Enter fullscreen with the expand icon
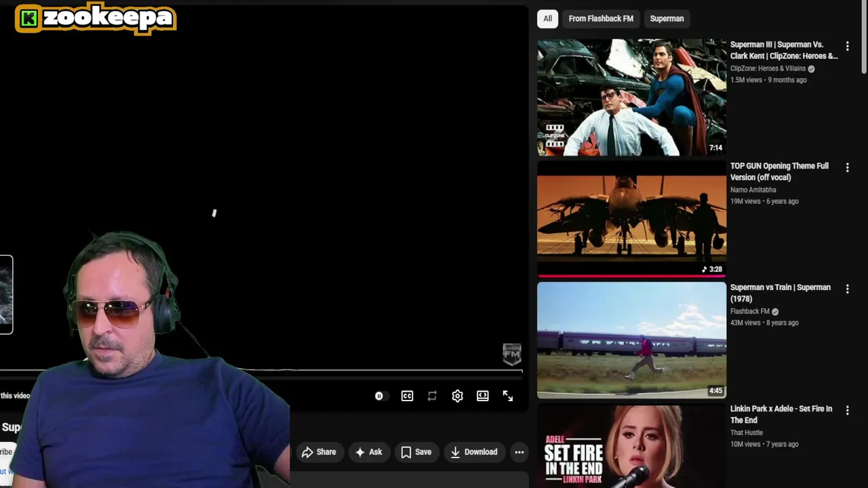868x488 pixels. point(508,396)
